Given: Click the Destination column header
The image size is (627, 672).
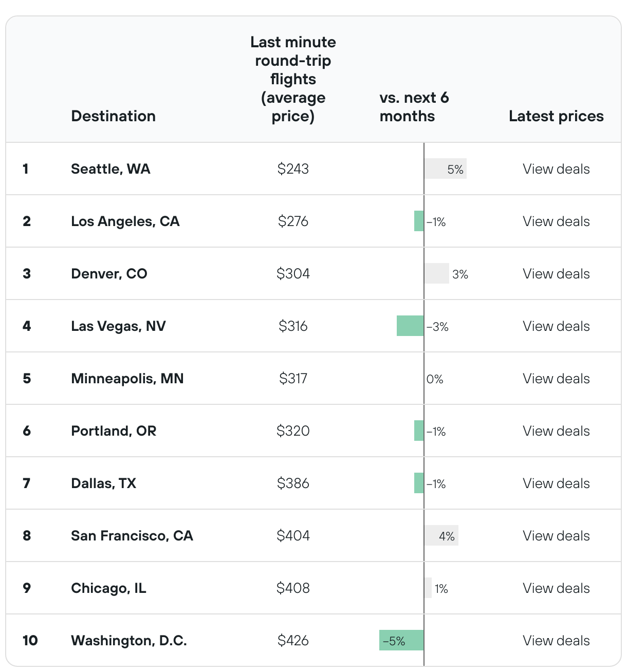Looking at the screenshot, I should click(x=113, y=116).
